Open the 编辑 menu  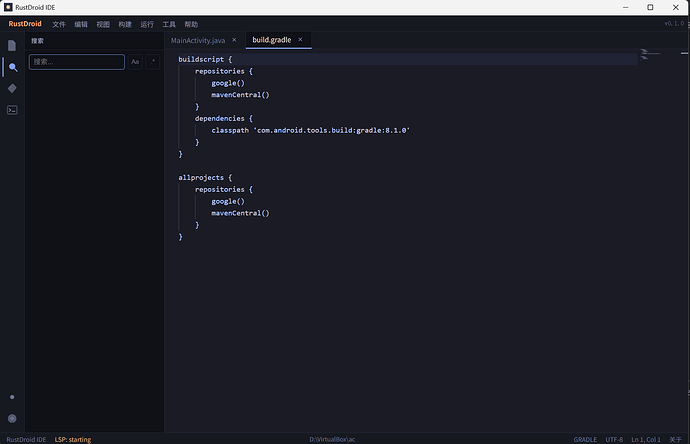pyautogui.click(x=81, y=24)
